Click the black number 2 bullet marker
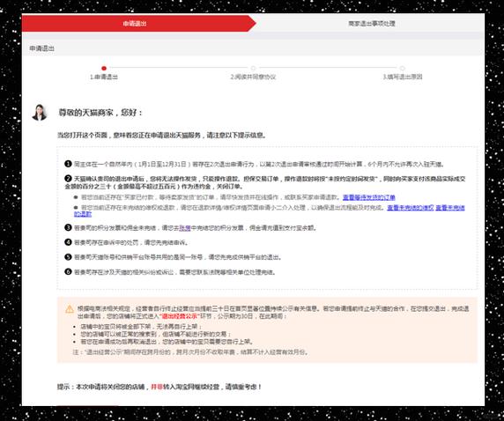The height and width of the screenshot is (421, 504). 68,179
